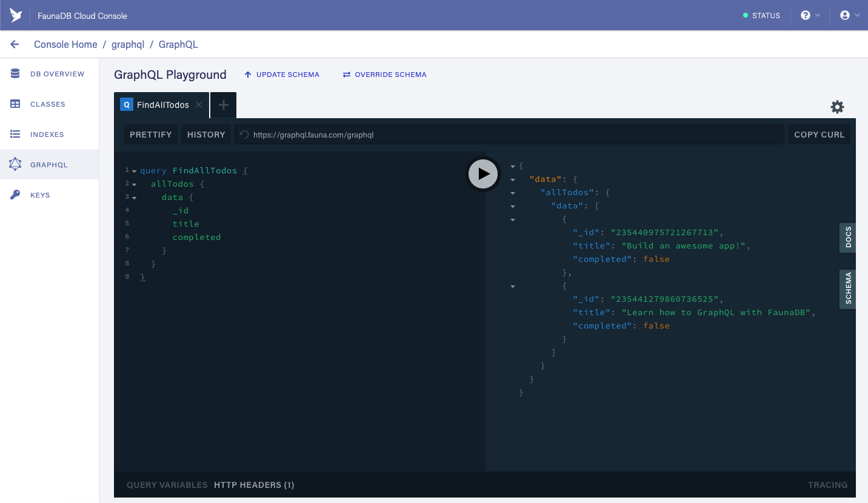The width and height of the screenshot is (868, 503).
Task: Open HTTP HEADERS (1) panel
Action: point(254,485)
